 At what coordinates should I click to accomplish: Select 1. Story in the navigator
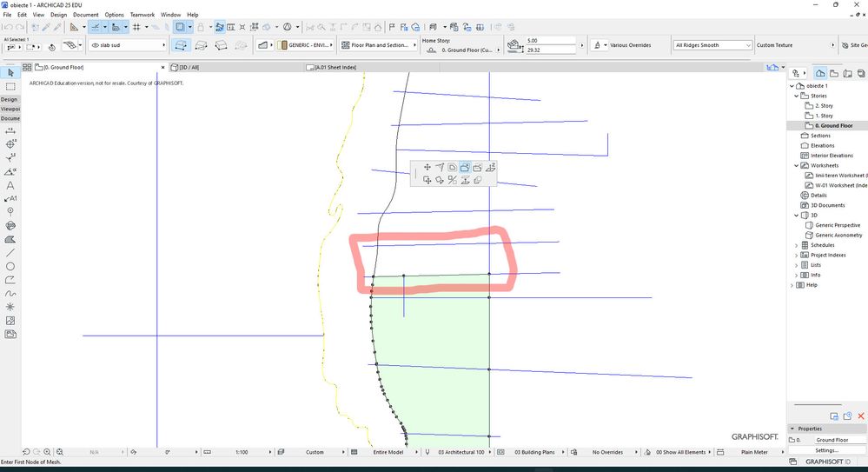pyautogui.click(x=824, y=116)
